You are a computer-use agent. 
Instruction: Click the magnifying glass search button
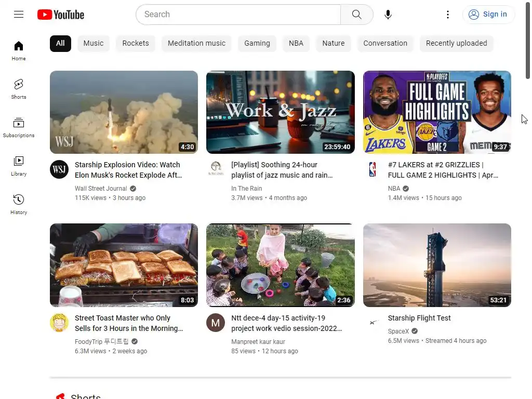pos(356,15)
